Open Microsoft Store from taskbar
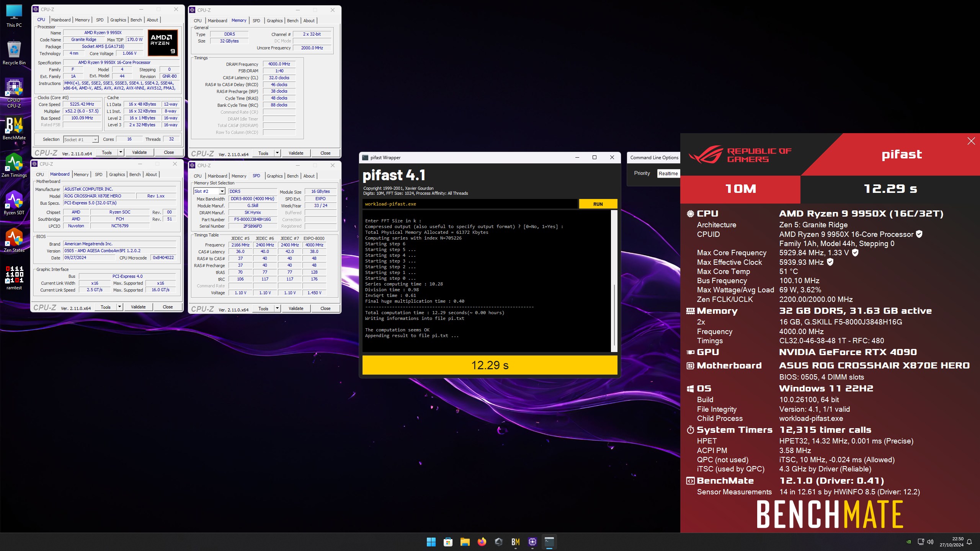980x551 pixels. point(448,542)
